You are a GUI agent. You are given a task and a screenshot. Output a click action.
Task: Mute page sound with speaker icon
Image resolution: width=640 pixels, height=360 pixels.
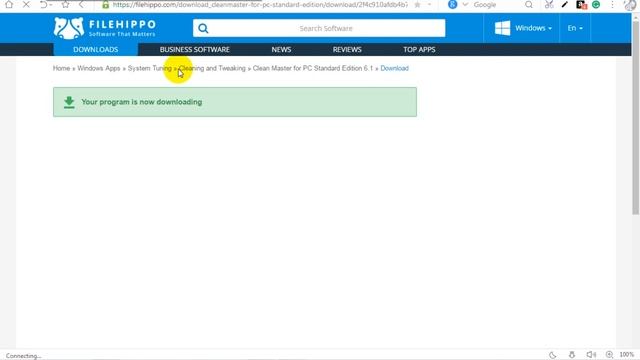coord(591,355)
